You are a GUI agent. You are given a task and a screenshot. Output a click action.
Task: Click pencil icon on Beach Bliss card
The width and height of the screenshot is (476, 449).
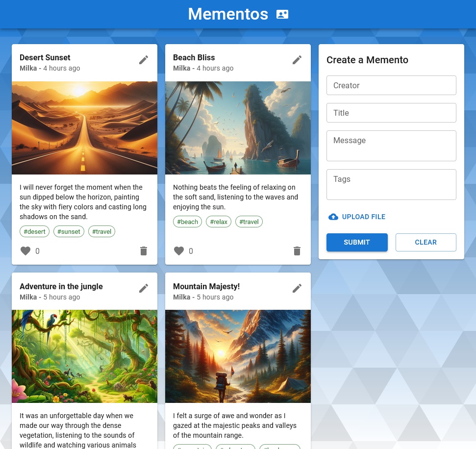coord(297,60)
